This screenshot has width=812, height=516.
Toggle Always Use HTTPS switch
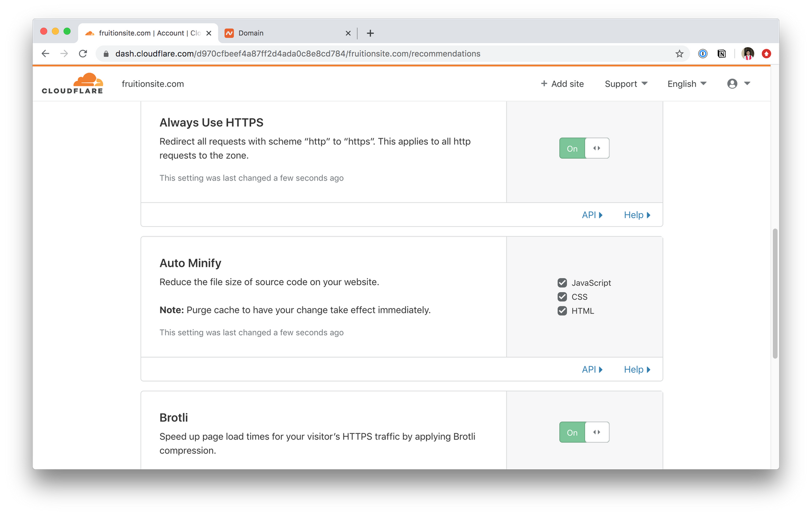click(x=584, y=148)
